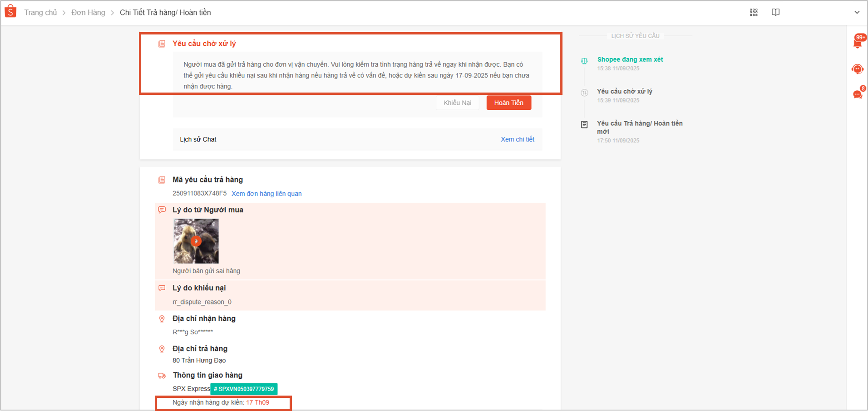Open the apps grid menu icon
The width and height of the screenshot is (868, 411).
click(754, 12)
